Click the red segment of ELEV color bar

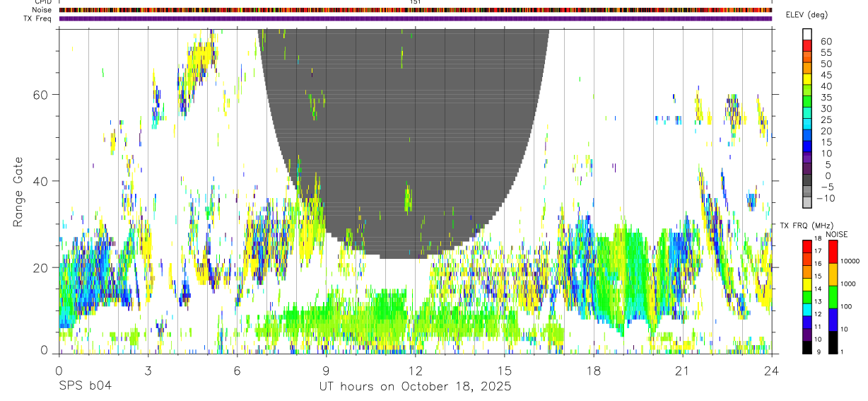pyautogui.click(x=808, y=46)
